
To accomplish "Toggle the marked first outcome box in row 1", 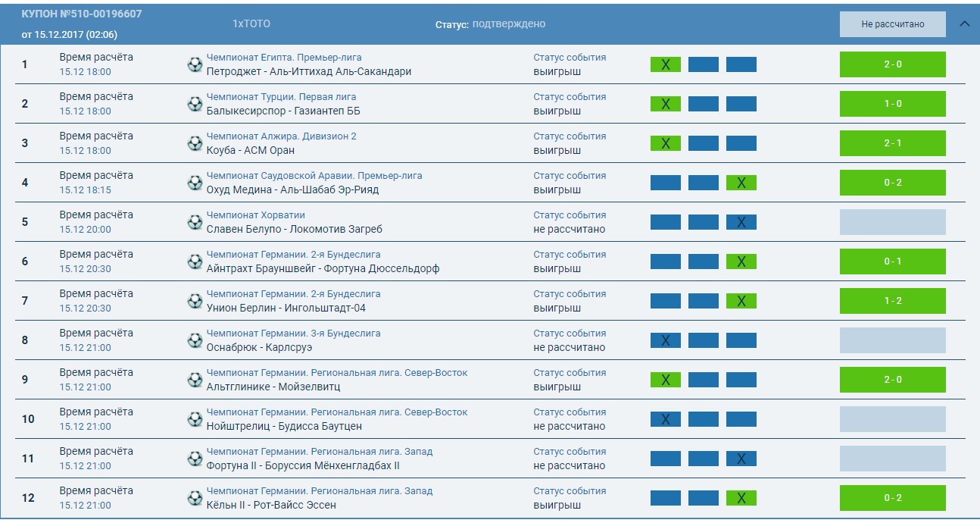I will [x=665, y=64].
